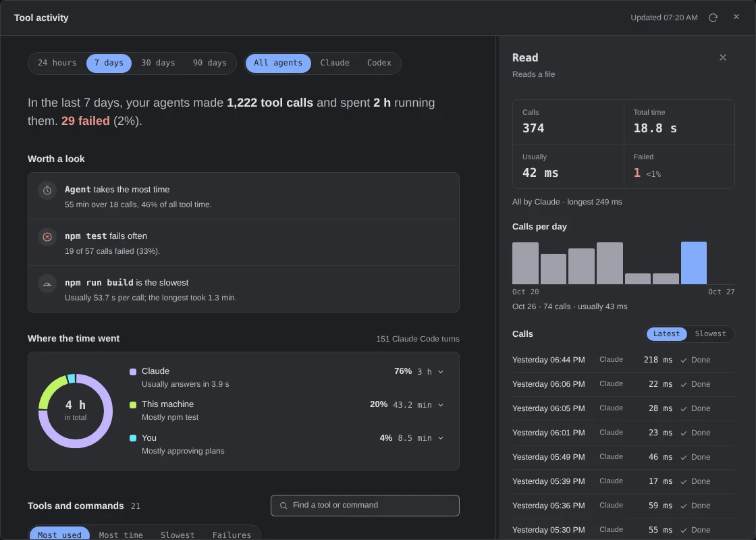Open the Yesterday 06:44 PM call row
Viewport: 756px width, 540px height.
coord(624,360)
